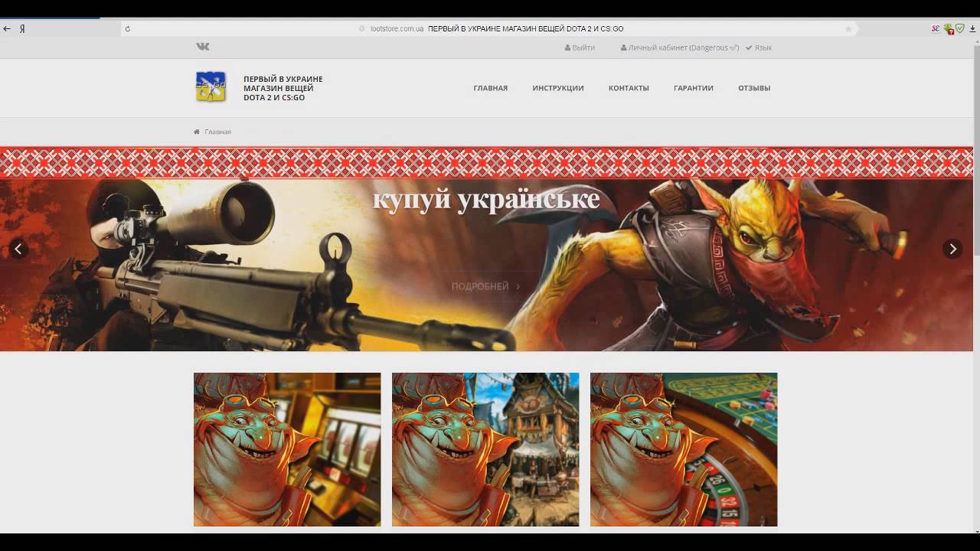Open the Главная menu item
980x551 pixels.
click(491, 88)
